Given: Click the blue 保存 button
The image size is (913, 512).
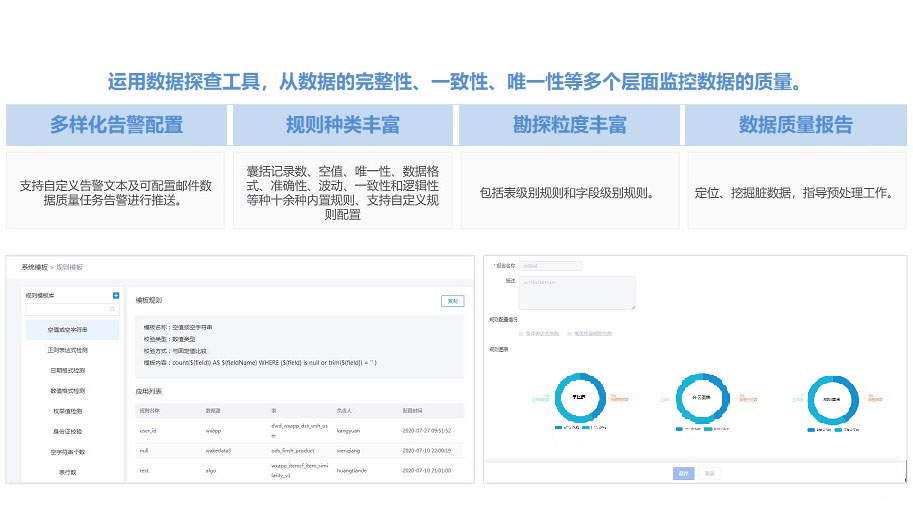Looking at the screenshot, I should (683, 473).
